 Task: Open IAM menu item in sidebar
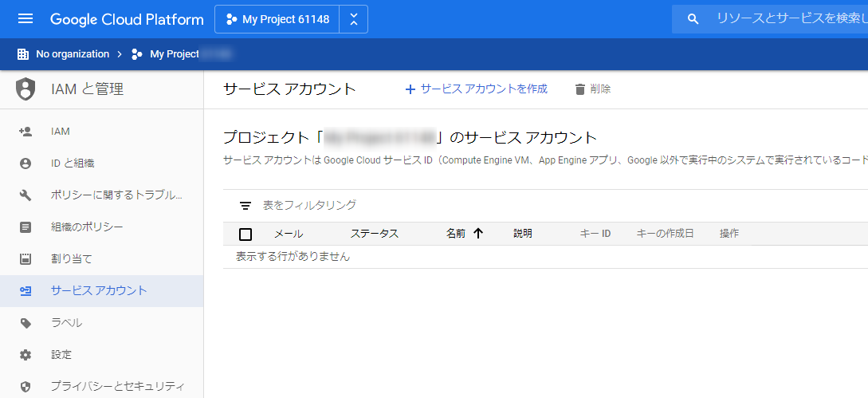point(61,132)
